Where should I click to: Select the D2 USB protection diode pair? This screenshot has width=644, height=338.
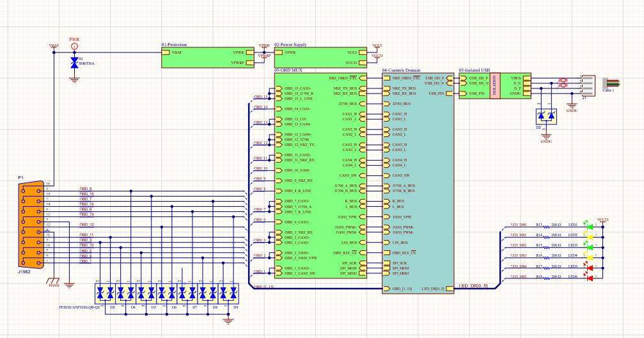click(x=546, y=117)
